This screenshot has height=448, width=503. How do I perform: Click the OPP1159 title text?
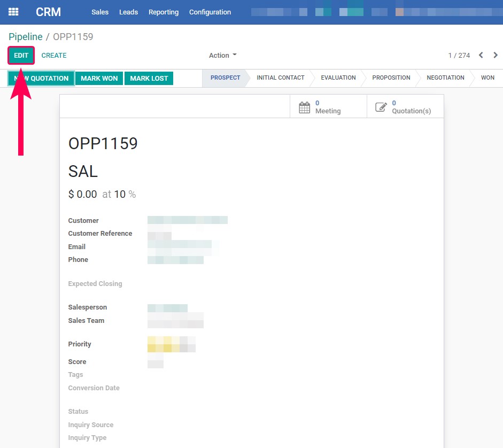pyautogui.click(x=103, y=143)
